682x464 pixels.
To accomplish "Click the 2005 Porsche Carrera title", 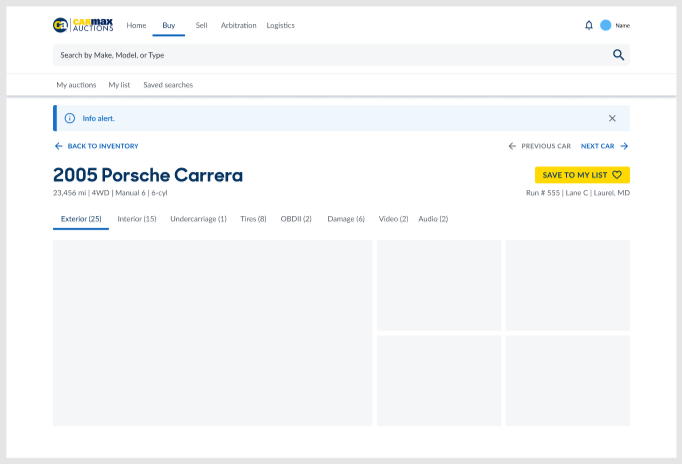I will pyautogui.click(x=148, y=175).
